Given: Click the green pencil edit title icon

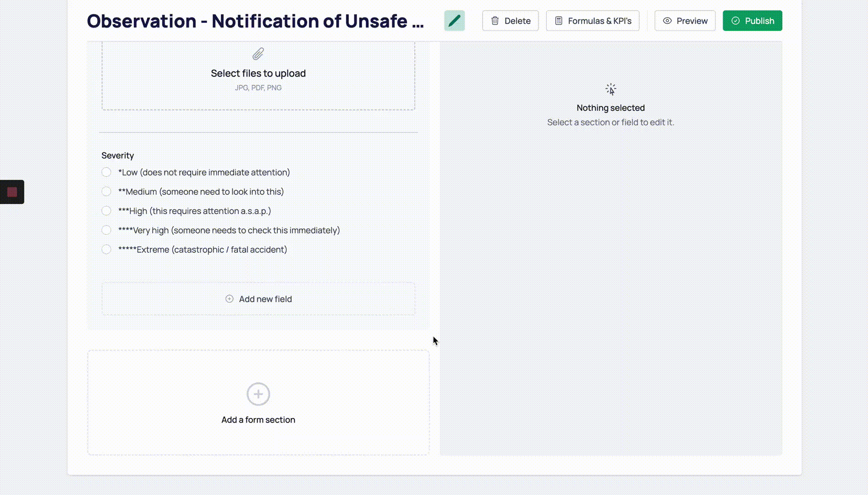Looking at the screenshot, I should point(454,21).
